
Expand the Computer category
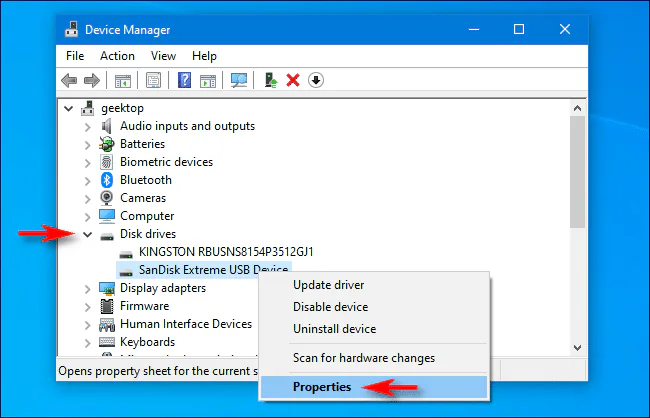click(87, 217)
